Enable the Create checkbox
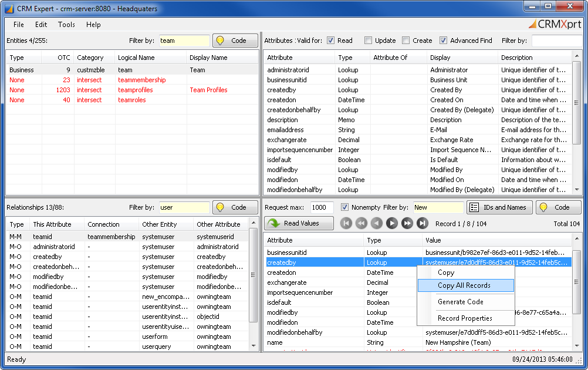588x370 pixels. pyautogui.click(x=405, y=41)
